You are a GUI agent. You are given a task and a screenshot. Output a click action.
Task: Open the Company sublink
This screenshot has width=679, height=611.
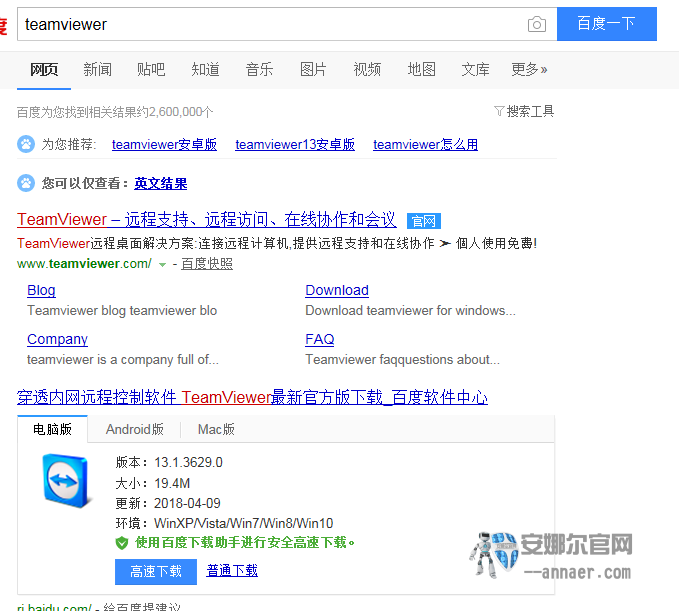coord(57,339)
